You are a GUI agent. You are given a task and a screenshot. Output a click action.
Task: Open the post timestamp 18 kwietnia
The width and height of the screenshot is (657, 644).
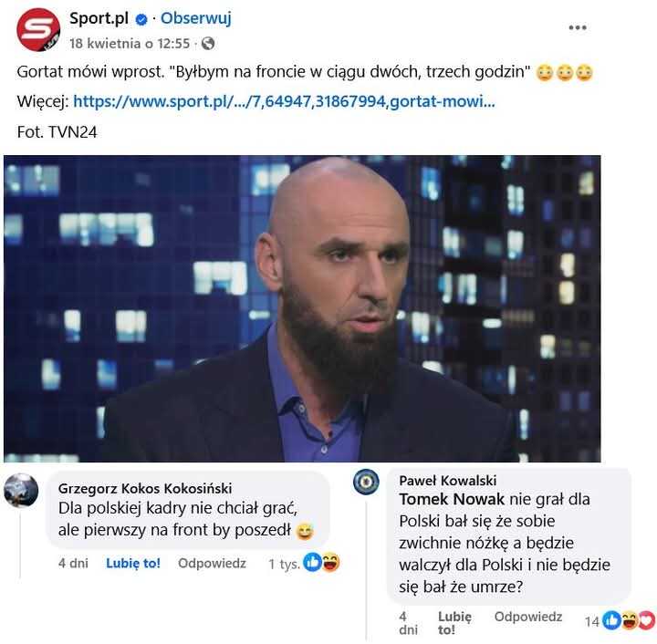click(x=130, y=43)
